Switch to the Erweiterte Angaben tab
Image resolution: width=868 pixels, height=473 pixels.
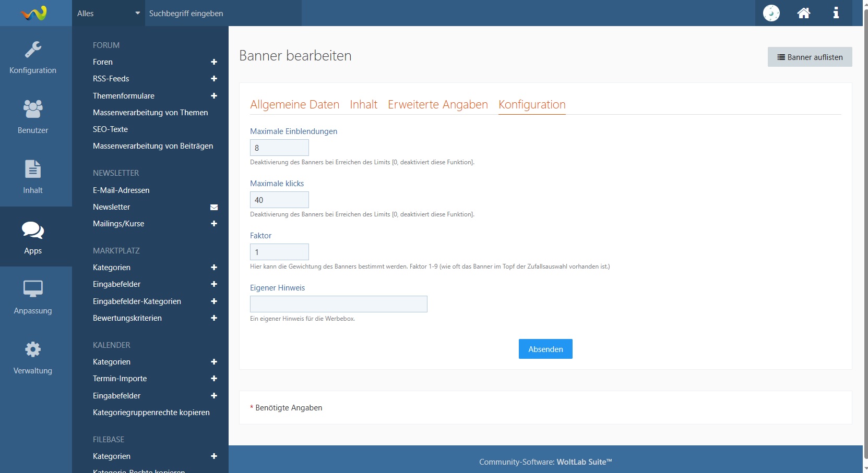click(x=437, y=104)
